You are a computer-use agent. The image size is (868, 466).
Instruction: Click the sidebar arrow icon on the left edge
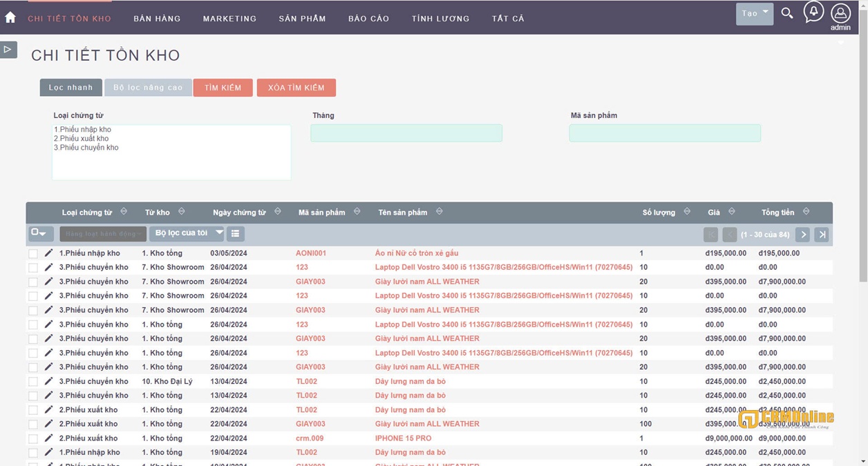point(8,49)
